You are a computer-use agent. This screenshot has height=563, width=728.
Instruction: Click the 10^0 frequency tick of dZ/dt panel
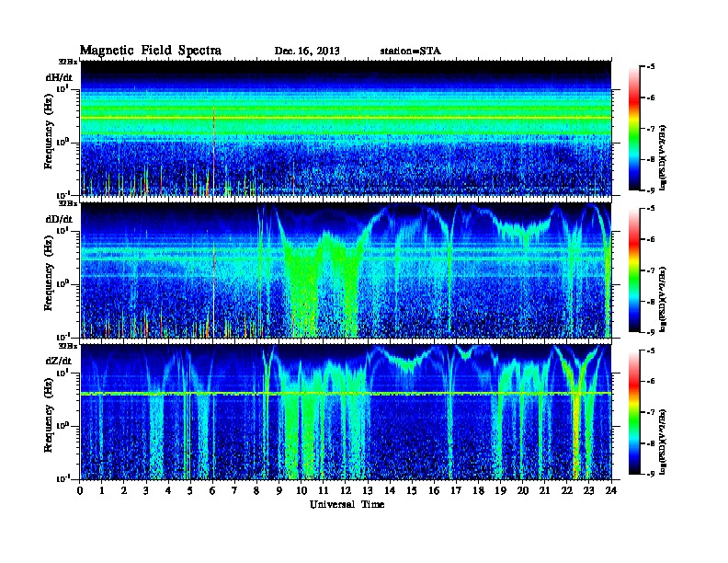pyautogui.click(x=62, y=426)
